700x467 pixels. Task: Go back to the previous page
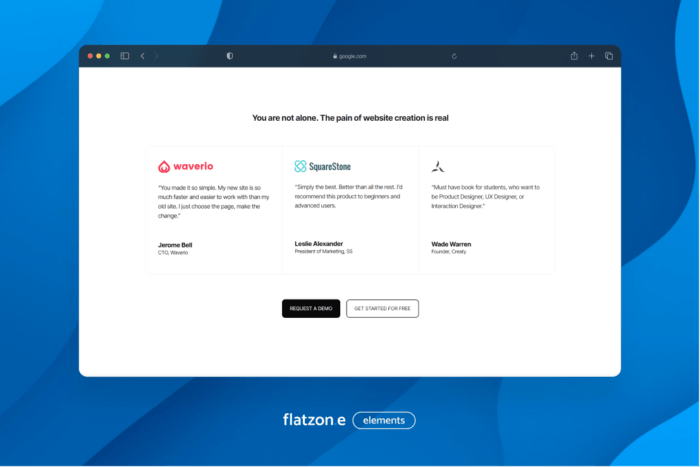point(142,56)
